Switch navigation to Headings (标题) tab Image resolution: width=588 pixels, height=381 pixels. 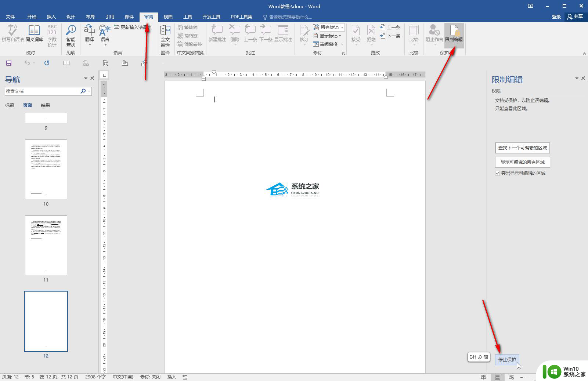[10, 105]
